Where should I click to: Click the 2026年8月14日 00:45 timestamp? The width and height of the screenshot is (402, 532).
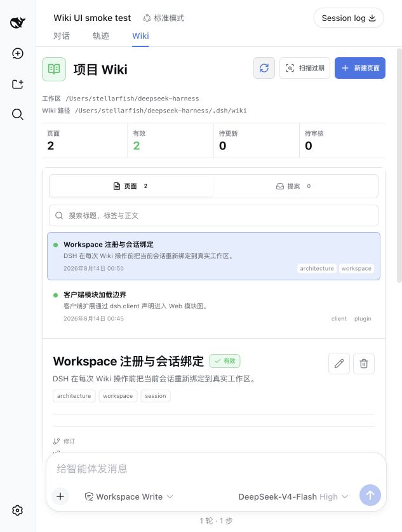[x=93, y=318]
